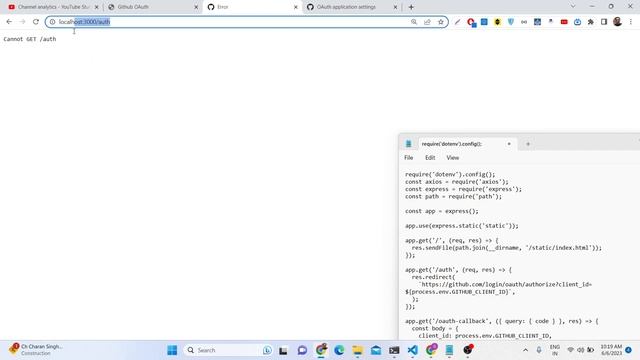Open the date and time panel

tap(611, 350)
